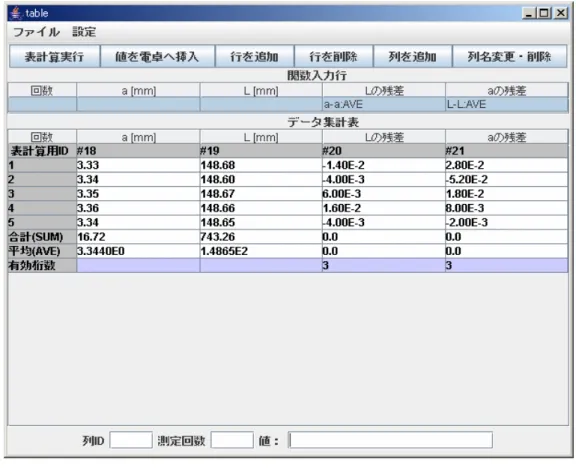Minimize the table window
The image size is (576, 474).
[x=529, y=14]
